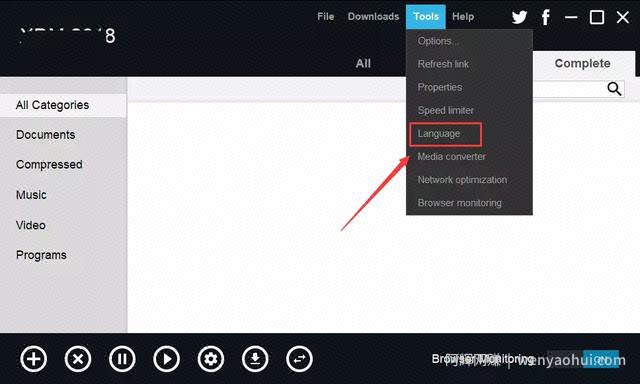Toggle the Browser Monitoring switch
This screenshot has height=384, width=640.
point(583,359)
